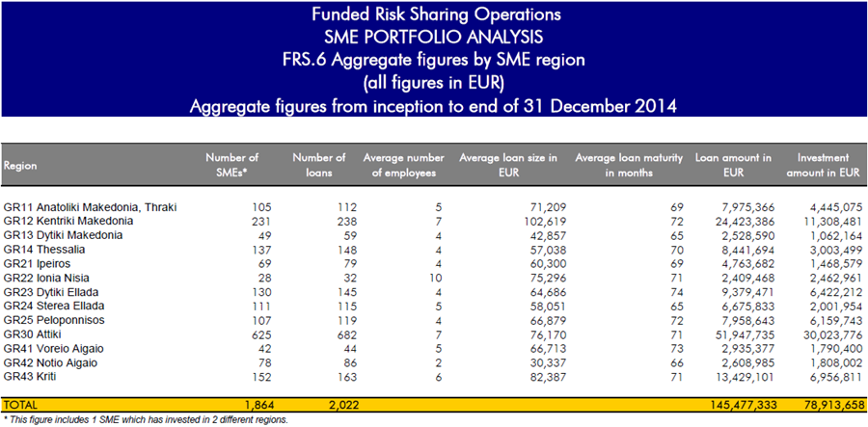
Task: Select Peloponnisos investment amount 6,159,743
Action: [x=837, y=320]
